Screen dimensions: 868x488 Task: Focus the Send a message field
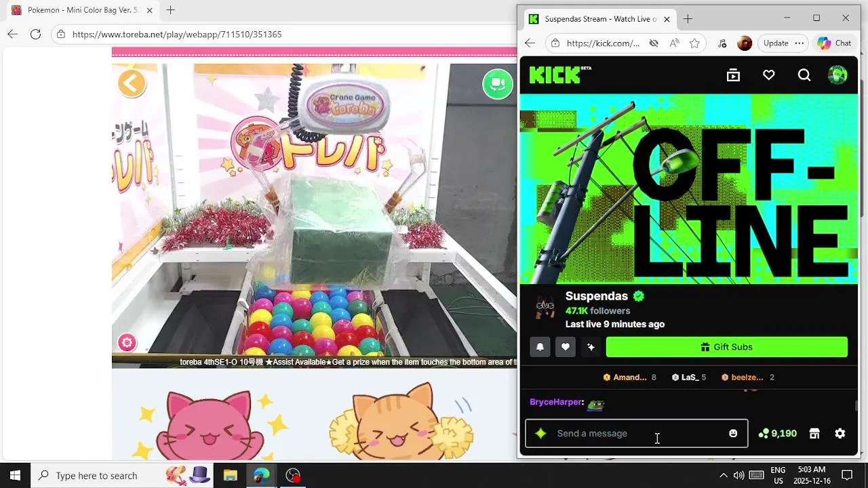637,434
